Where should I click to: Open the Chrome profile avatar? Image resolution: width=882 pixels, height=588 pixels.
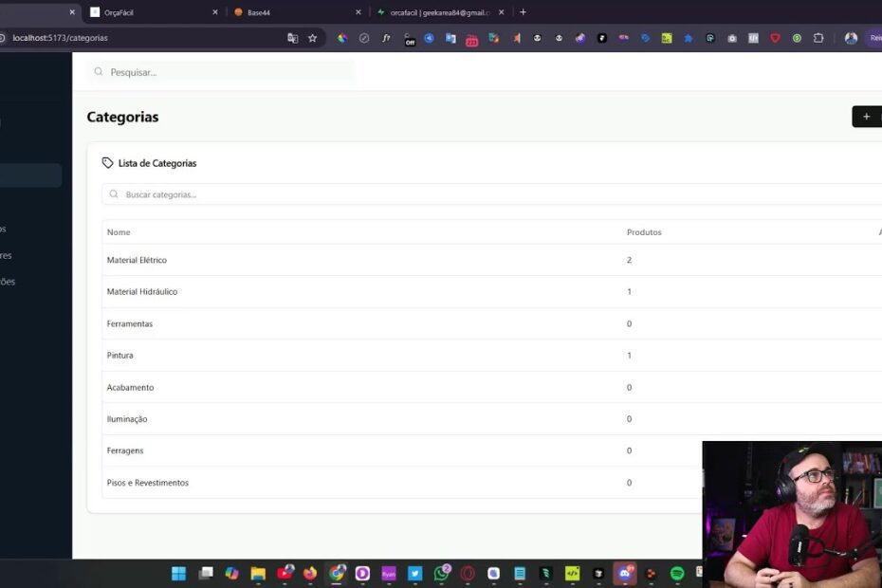click(851, 38)
